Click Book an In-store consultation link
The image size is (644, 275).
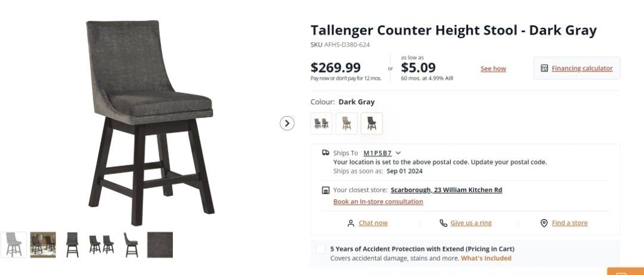378,202
